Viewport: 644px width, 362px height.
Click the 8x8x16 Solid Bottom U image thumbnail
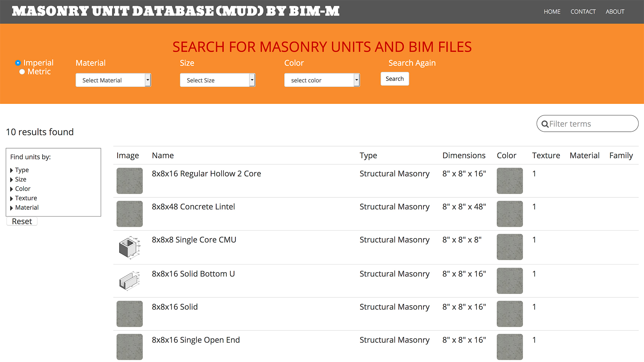tap(129, 281)
